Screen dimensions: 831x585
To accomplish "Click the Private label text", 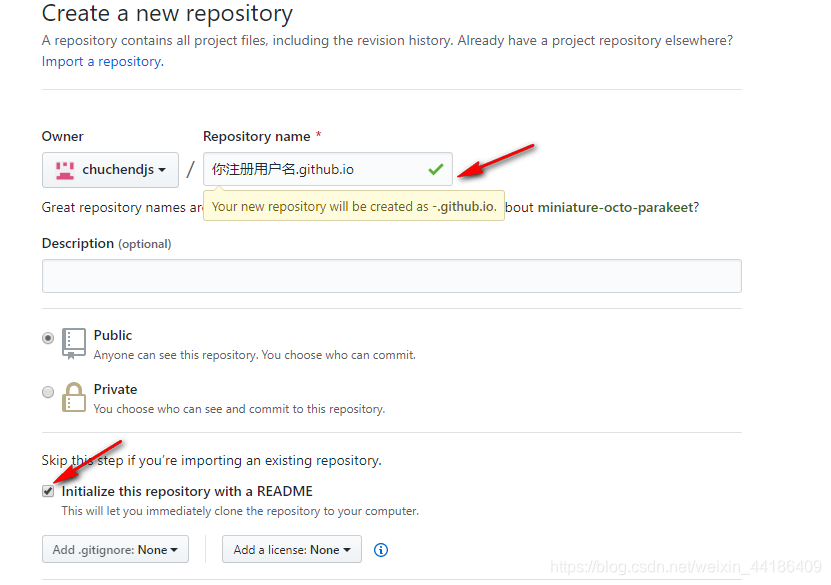I will [x=115, y=389].
